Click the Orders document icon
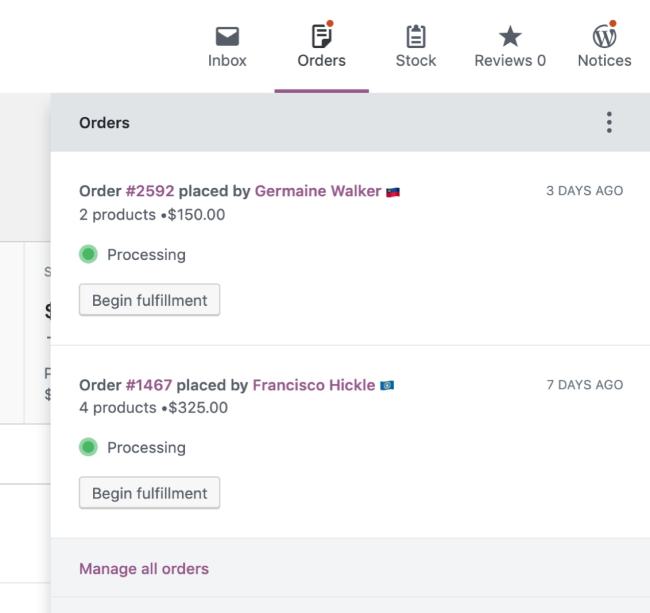 pos(321,36)
